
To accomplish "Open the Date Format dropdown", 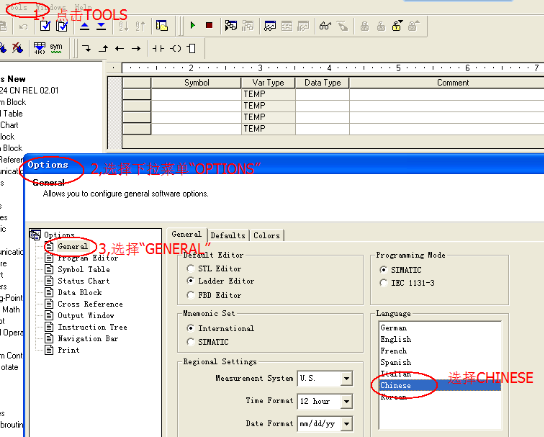I will click(346, 423).
